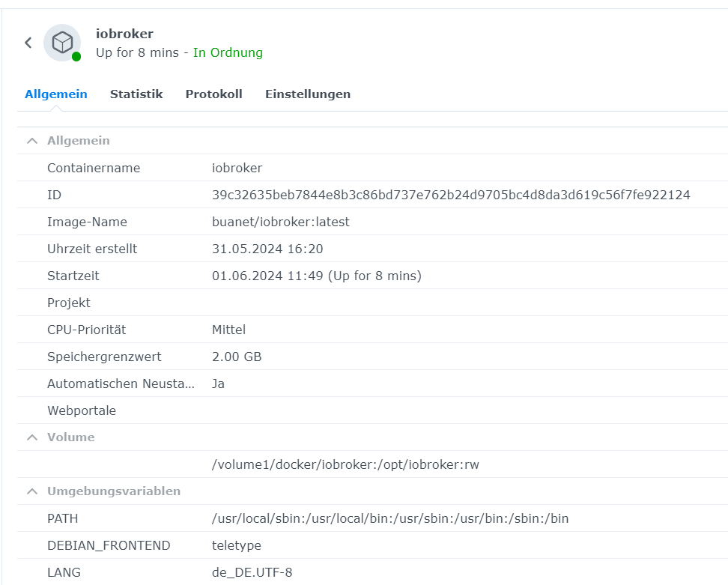Select the container ID hash value
The width and height of the screenshot is (728, 585).
(451, 195)
